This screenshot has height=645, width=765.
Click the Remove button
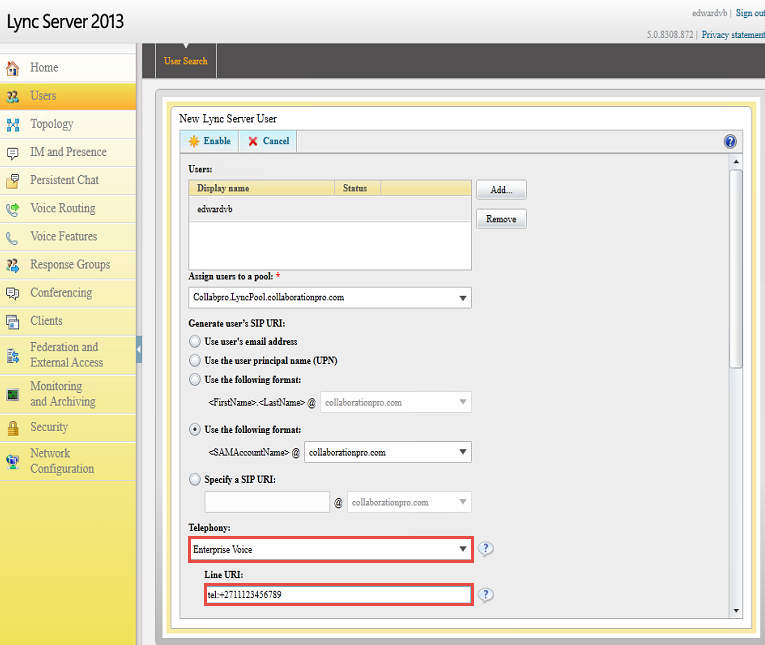coord(501,219)
